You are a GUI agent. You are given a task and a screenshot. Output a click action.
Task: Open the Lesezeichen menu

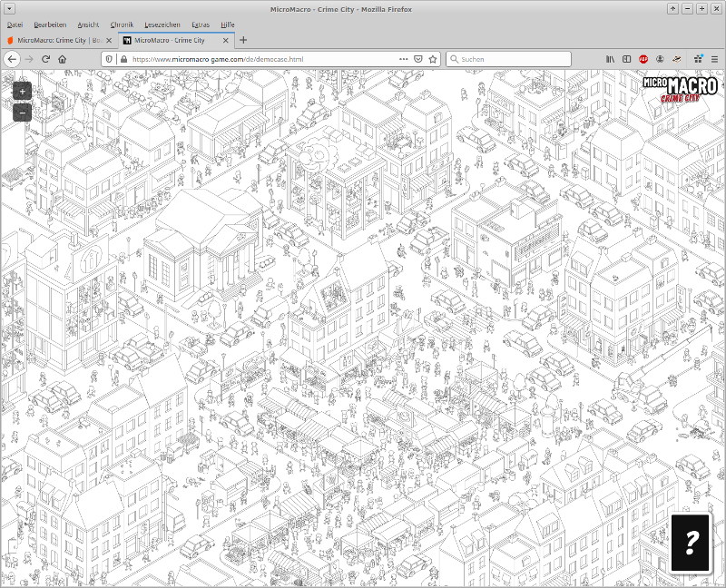(x=162, y=25)
